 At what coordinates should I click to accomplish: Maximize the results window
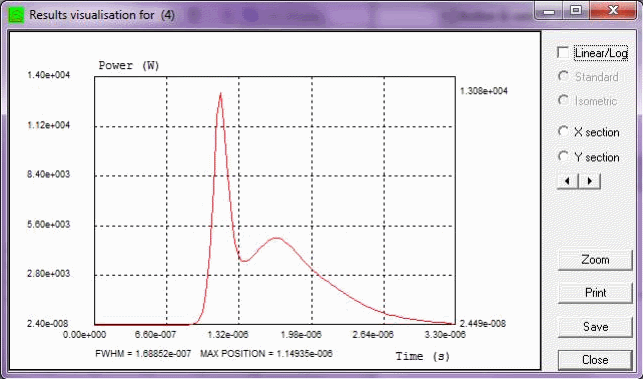click(576, 11)
